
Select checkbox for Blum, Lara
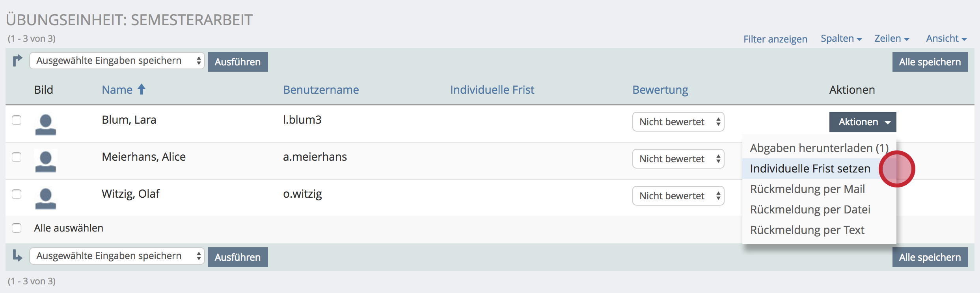point(17,120)
